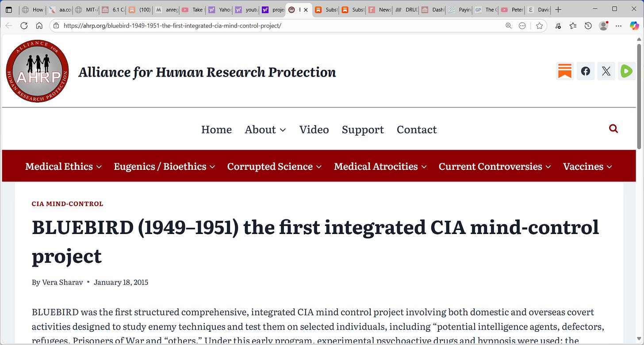This screenshot has width=644, height=345.
Task: Open the X (Twitter) icon in header
Action: pyautogui.click(x=606, y=71)
